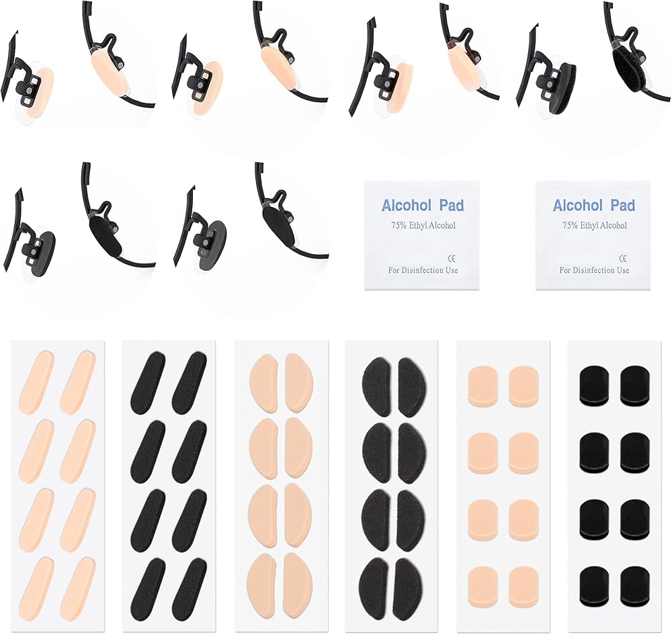Click the CE mark on right alcohol pad
Screen dimensions: 672x635
[623, 259]
